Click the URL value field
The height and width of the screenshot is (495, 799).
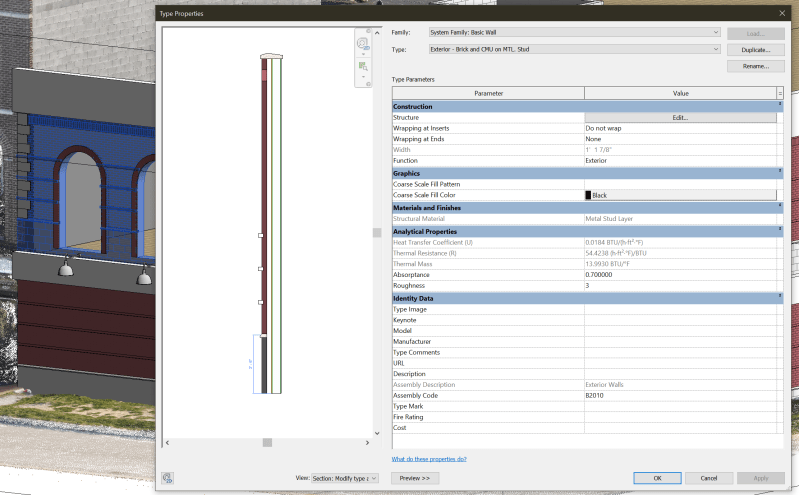[x=680, y=363]
